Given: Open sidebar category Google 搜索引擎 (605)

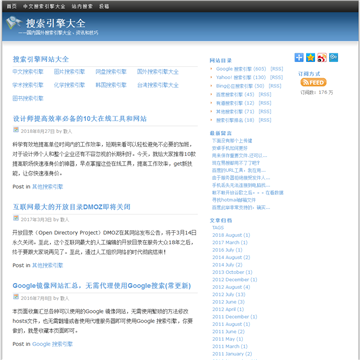Looking at the screenshot, I should pyautogui.click(x=241, y=69).
